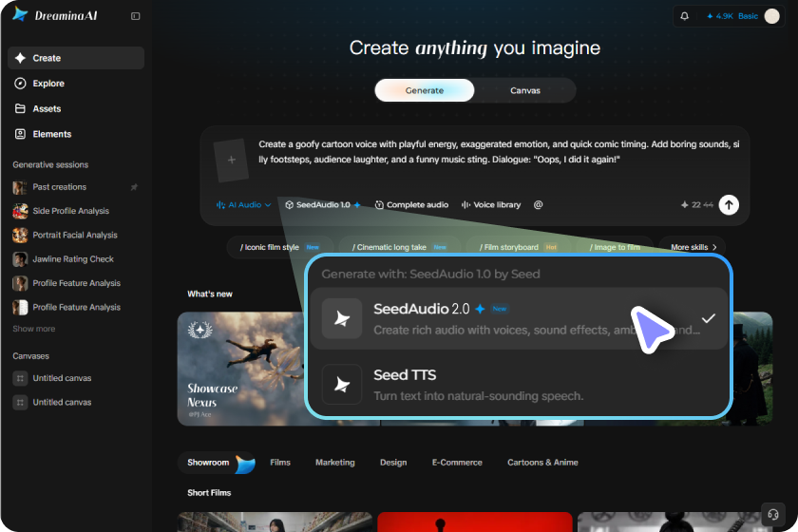The width and height of the screenshot is (798, 532).
Task: Collapse the sidebar panel icon
Action: point(135,16)
